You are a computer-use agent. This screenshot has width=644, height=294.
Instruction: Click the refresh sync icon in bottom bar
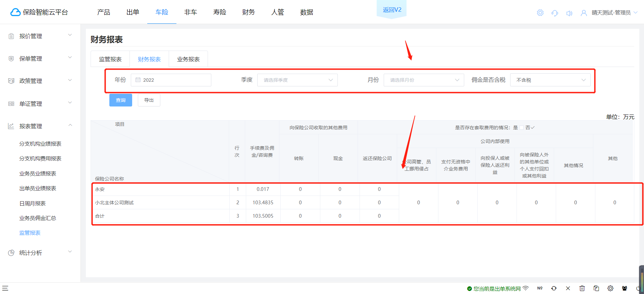(x=554, y=288)
